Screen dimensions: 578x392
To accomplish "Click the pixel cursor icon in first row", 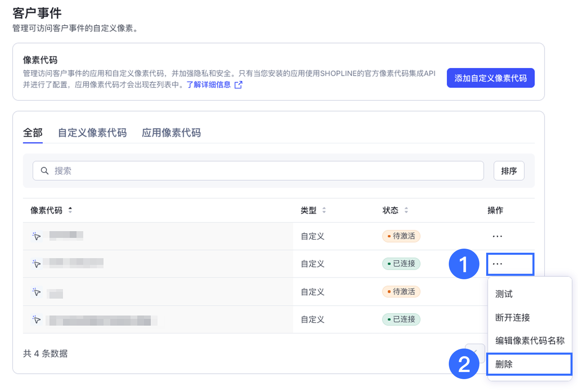I will (37, 236).
